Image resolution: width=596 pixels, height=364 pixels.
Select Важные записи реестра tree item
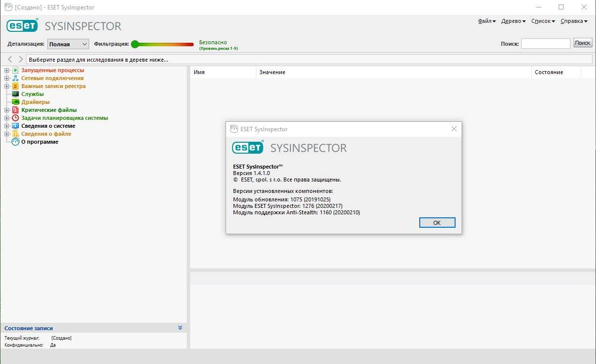tap(53, 86)
